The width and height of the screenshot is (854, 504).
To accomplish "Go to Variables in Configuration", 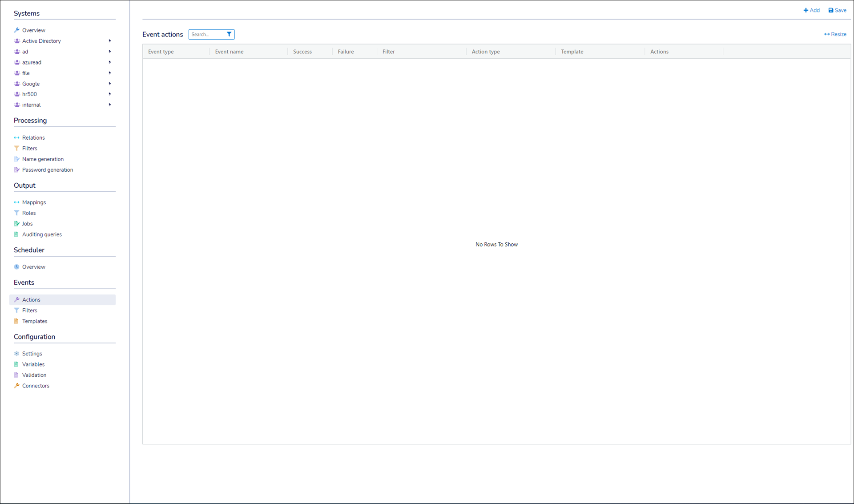I will (x=33, y=364).
